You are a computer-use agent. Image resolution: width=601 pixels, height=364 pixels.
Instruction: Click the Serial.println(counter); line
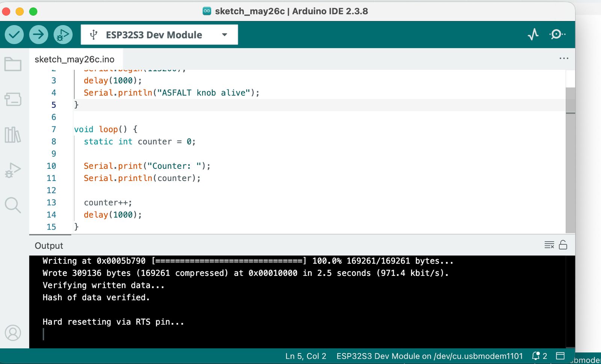click(142, 178)
